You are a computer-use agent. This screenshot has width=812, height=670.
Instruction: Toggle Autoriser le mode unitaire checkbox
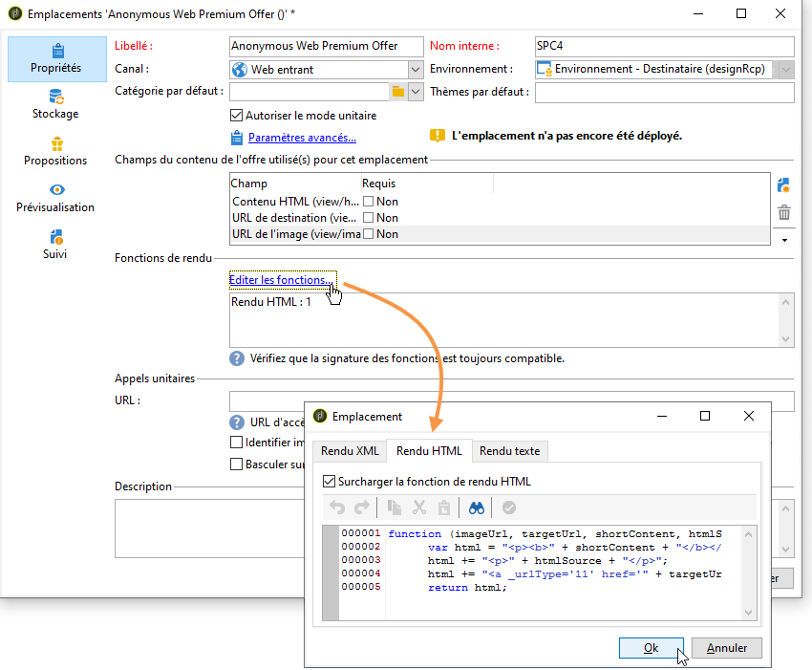point(236,116)
